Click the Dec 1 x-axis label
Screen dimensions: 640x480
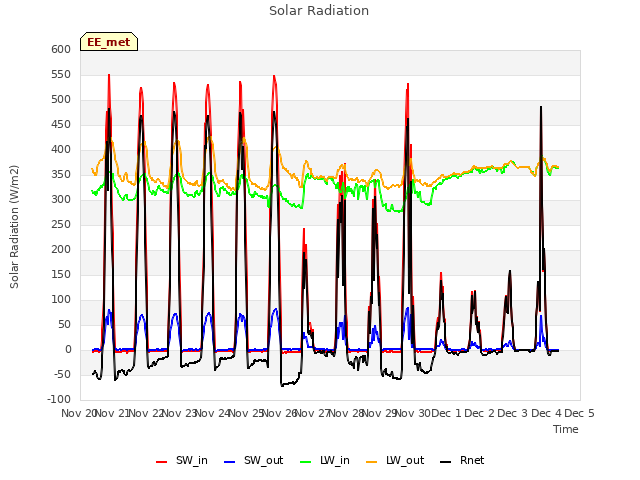(x=446, y=413)
